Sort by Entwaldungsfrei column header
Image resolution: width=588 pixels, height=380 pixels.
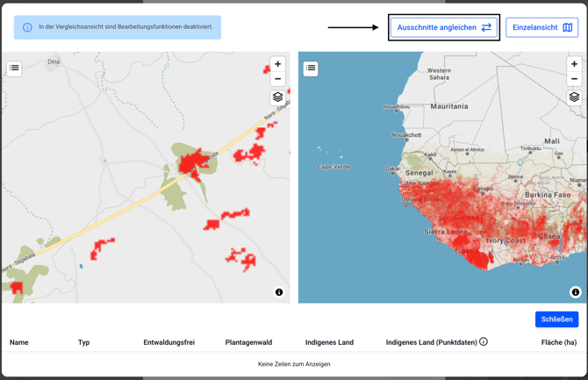(169, 342)
